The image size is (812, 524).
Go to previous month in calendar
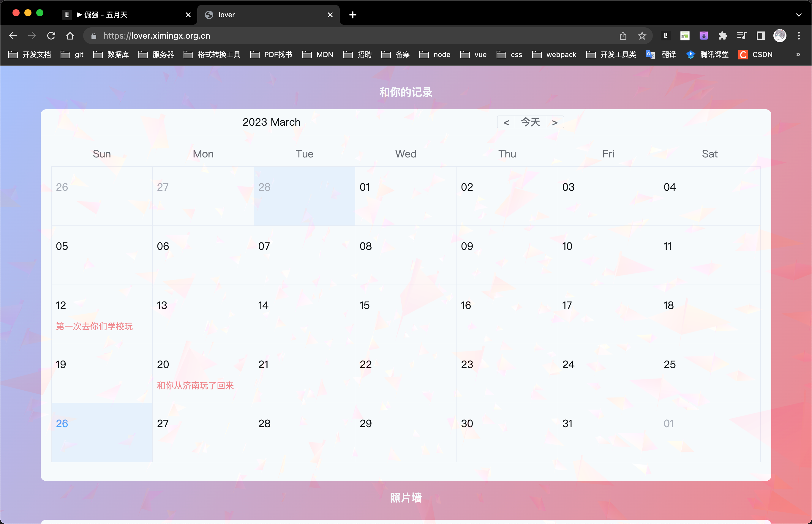[506, 122]
